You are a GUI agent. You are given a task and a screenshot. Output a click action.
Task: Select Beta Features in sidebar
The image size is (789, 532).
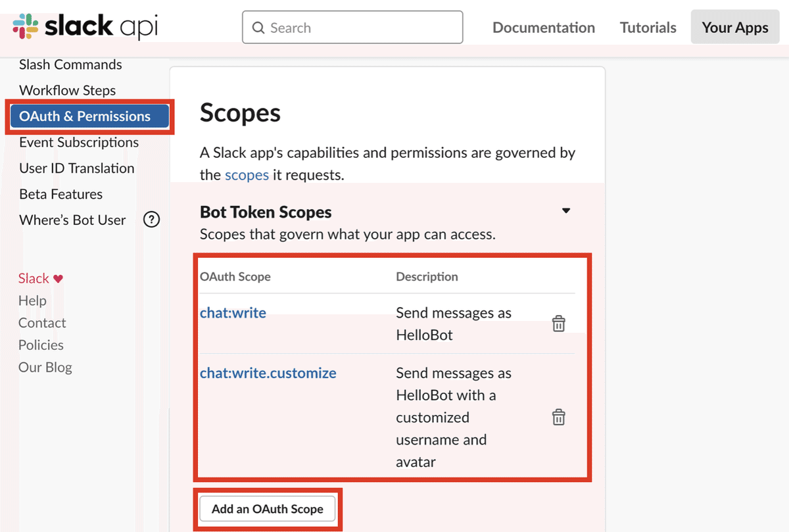[61, 194]
